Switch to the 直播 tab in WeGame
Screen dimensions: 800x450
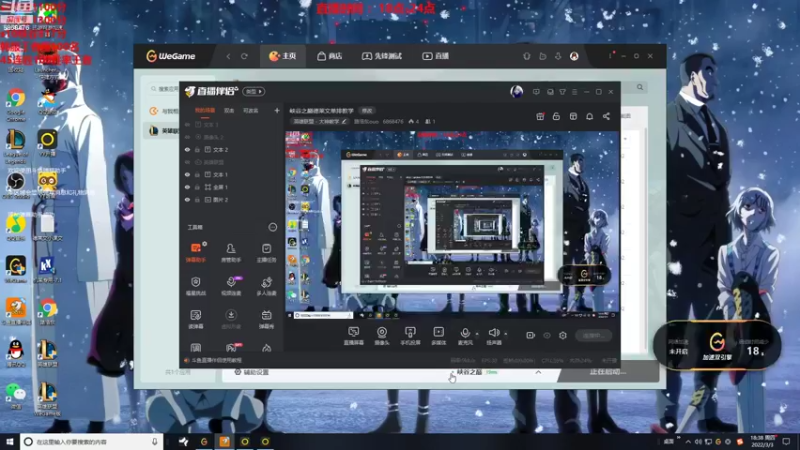point(435,56)
